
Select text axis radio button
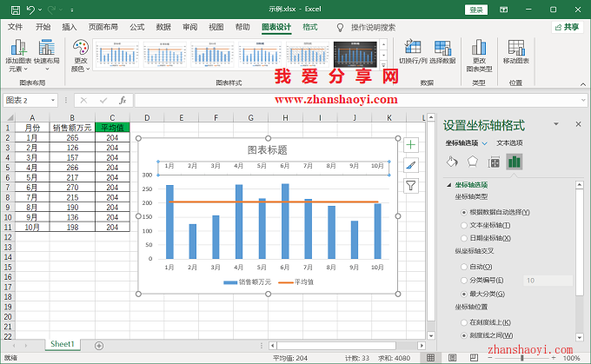[464, 225]
